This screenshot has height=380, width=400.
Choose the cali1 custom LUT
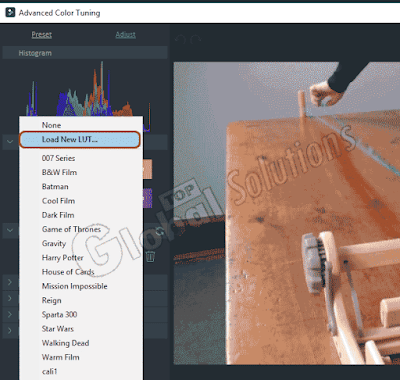click(x=81, y=371)
